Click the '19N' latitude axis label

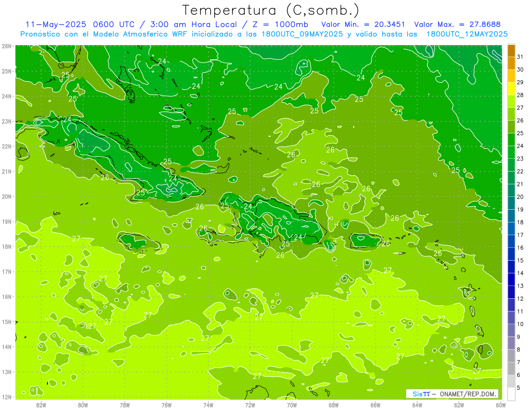[x=7, y=221]
